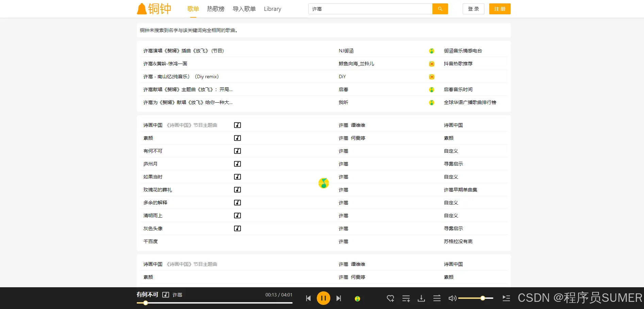The image size is (644, 309).
Task: Open the album 许嵩早期单曲集
Action: pos(460,190)
